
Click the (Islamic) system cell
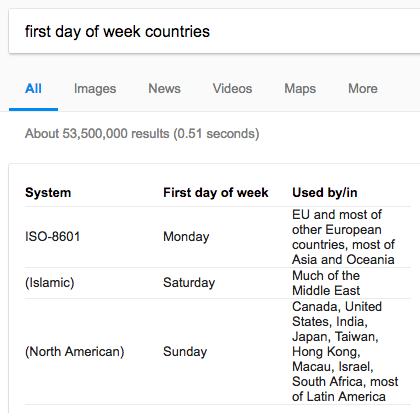(x=50, y=283)
